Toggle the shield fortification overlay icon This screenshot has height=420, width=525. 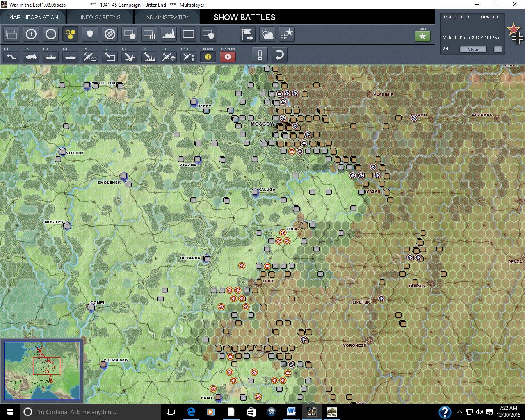(x=90, y=34)
